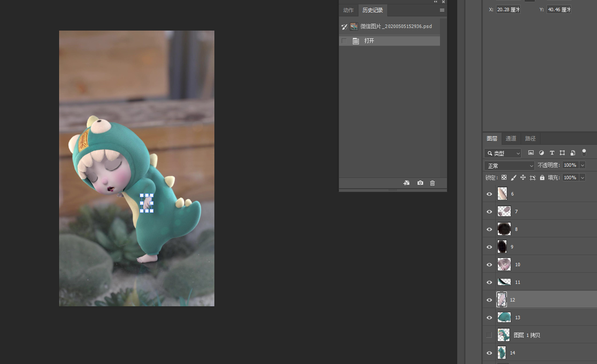Click the 不透明度 opacity label

point(549,165)
